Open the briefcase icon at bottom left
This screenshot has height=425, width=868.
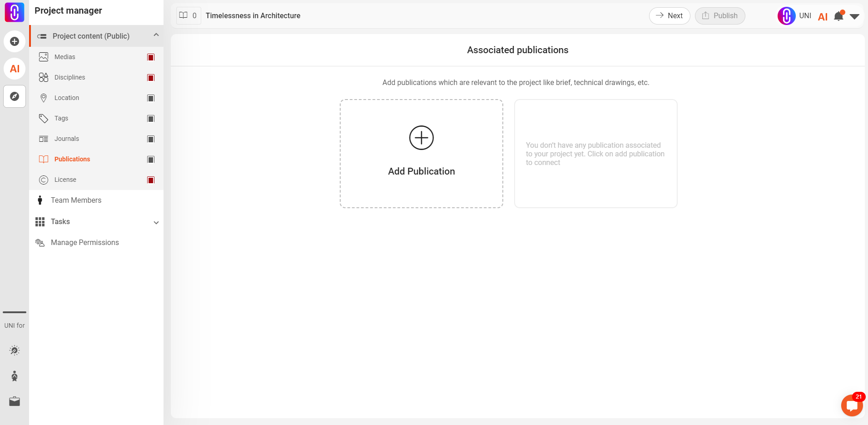click(14, 401)
